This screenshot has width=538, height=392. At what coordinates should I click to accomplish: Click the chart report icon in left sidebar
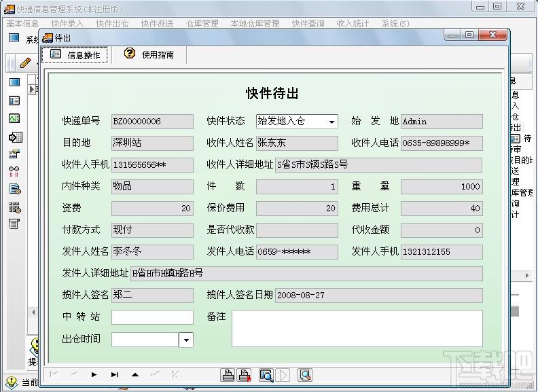14,154
